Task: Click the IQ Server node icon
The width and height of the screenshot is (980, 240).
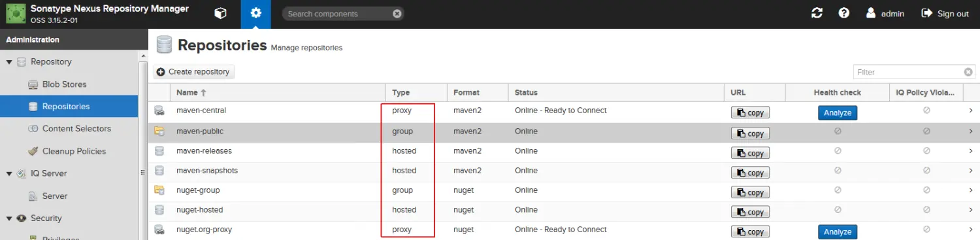Action: point(22,174)
